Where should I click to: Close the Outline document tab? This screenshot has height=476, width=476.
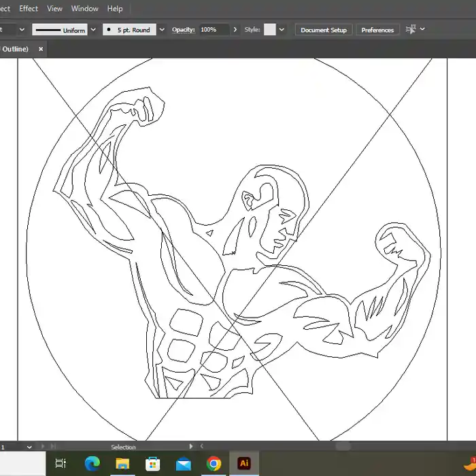tap(41, 49)
